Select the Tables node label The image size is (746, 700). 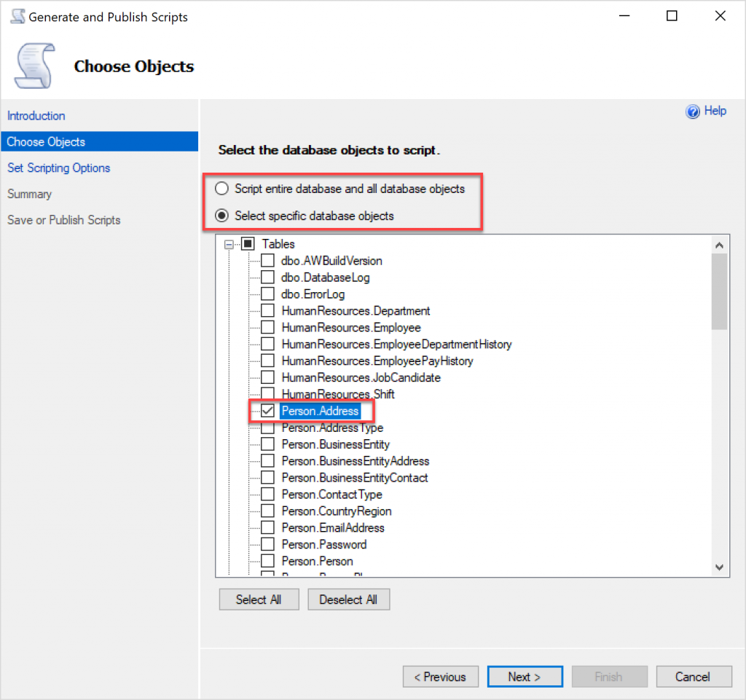click(278, 244)
